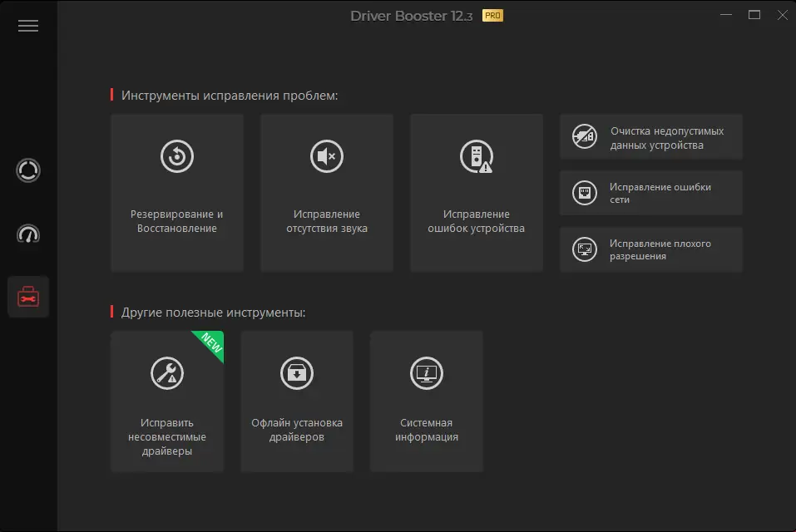Click the bad resolution fix icon

tap(584, 249)
